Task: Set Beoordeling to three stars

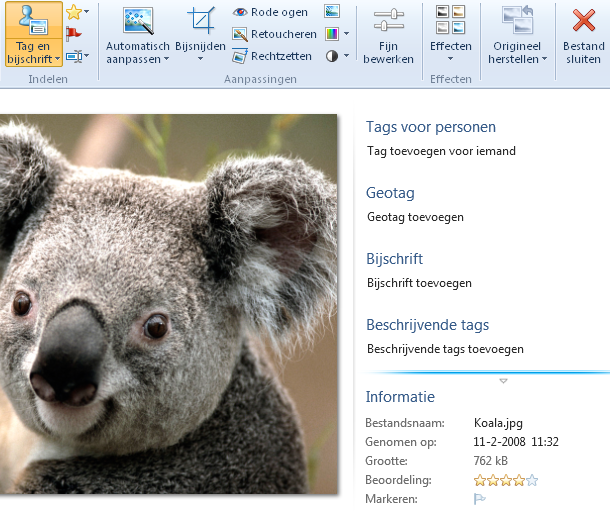Action: [506, 481]
